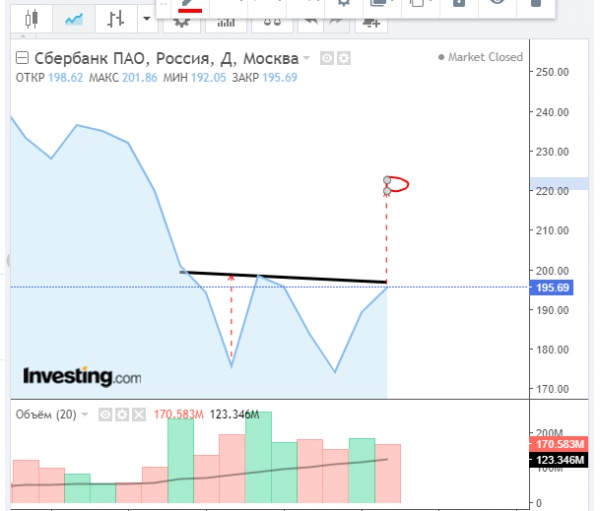Click the 123.346M volume average label
The image size is (600, 511).
[x=559, y=460]
